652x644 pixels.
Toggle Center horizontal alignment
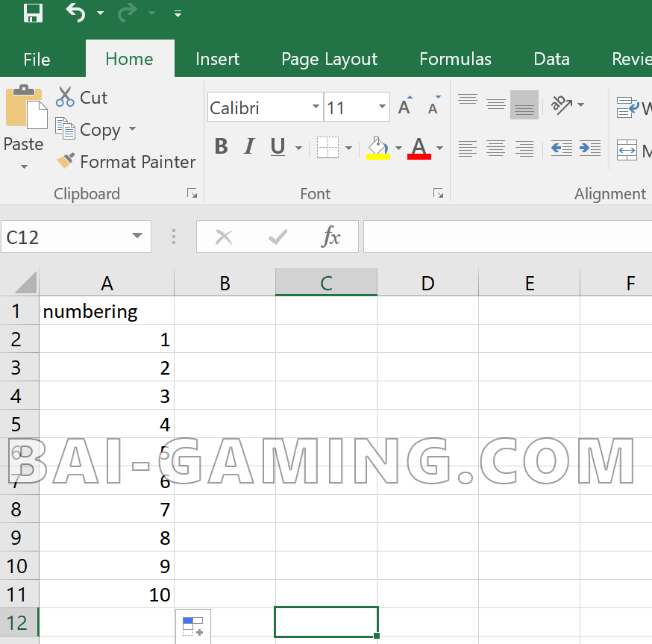tap(496, 148)
